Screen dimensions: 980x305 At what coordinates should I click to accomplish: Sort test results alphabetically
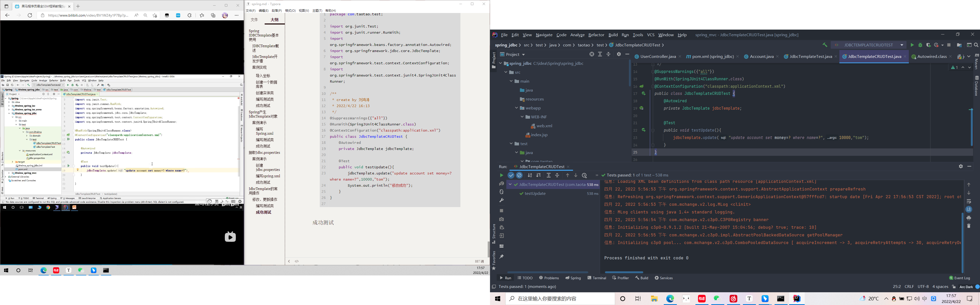(x=530, y=175)
